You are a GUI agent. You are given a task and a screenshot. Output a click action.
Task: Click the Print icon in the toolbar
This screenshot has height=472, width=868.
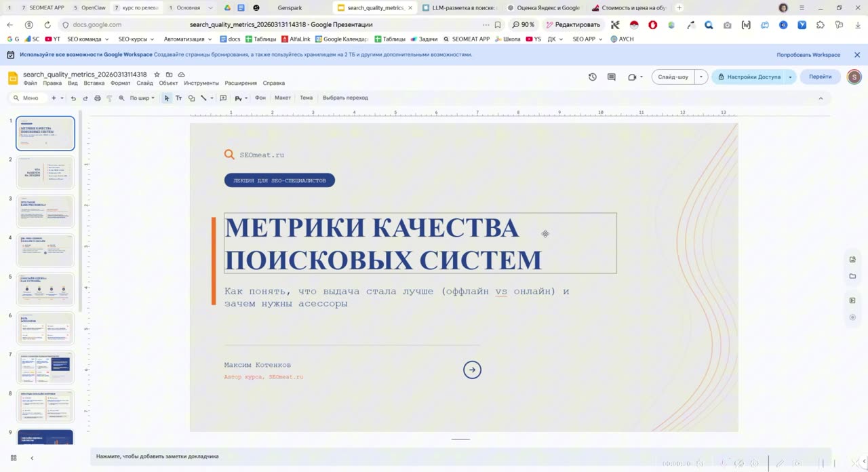point(98,98)
